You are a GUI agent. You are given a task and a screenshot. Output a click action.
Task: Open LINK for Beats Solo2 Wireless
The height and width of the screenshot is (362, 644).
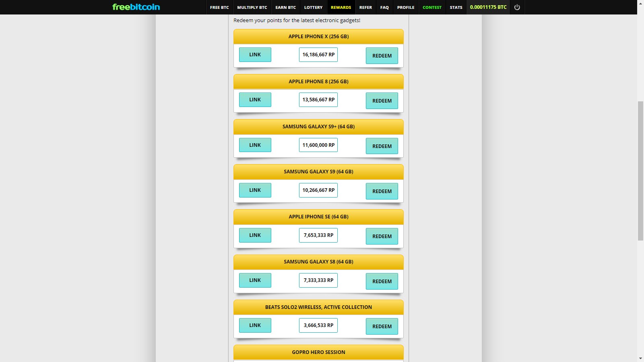255,325
